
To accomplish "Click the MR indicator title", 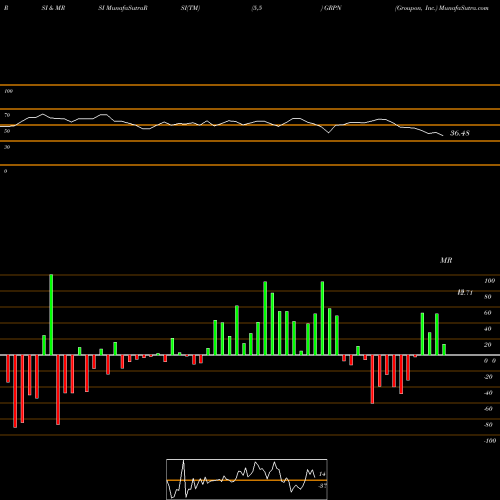I will point(446,260).
